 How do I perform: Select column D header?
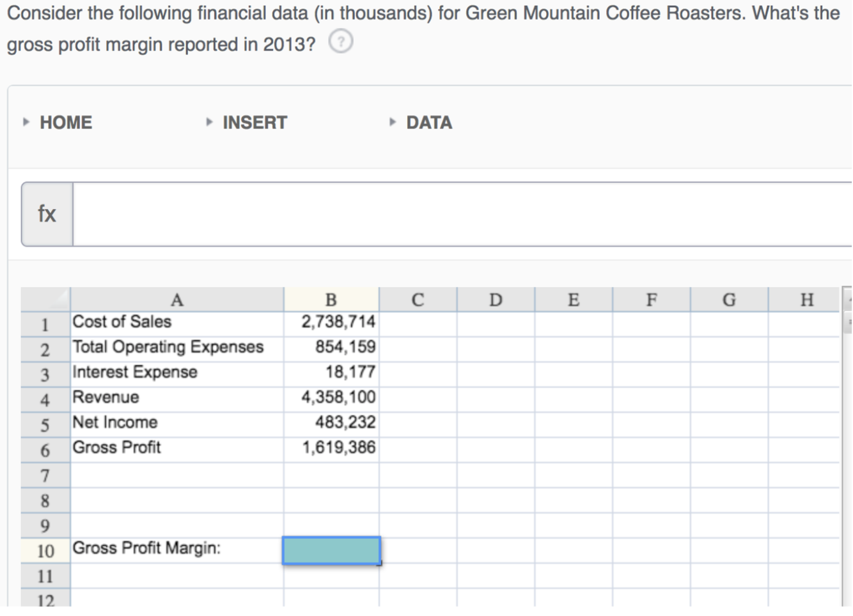(496, 299)
